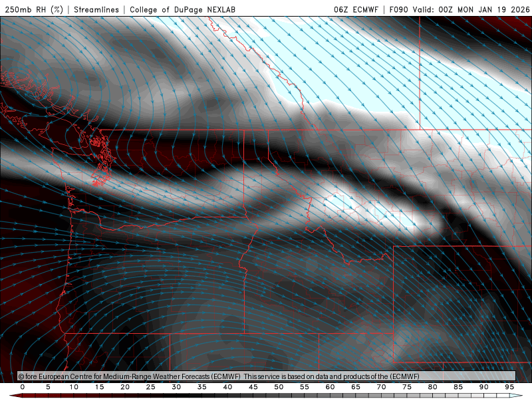Select the '95' value on the color scale
Screen dimensions: 532x399
(509, 387)
